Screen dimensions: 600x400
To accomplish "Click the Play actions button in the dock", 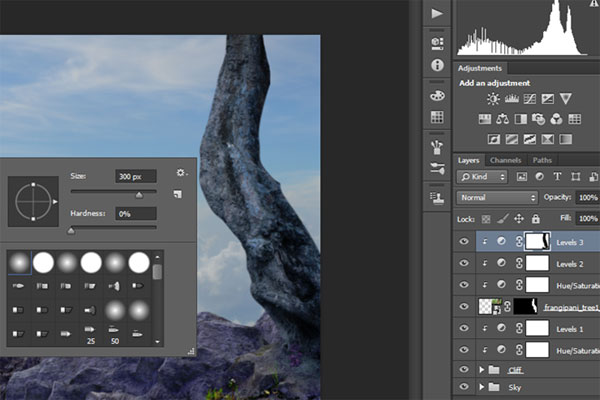I will pyautogui.click(x=436, y=14).
